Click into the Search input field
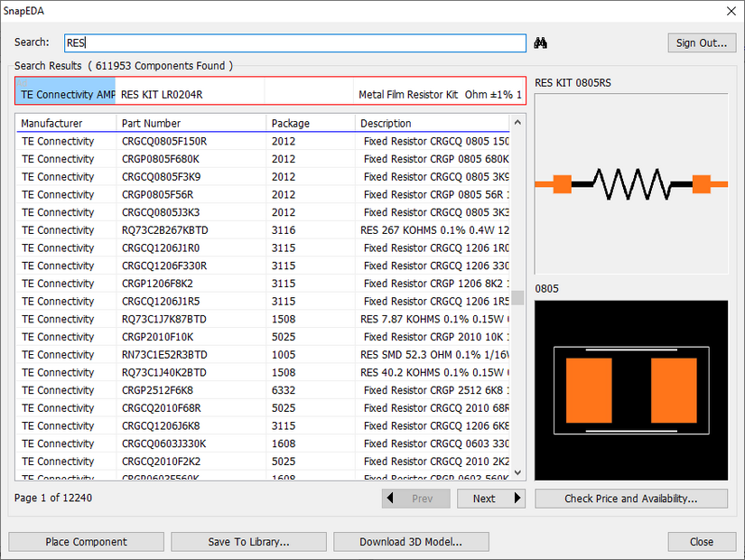Viewport: 745px width, 560px height. (x=295, y=42)
